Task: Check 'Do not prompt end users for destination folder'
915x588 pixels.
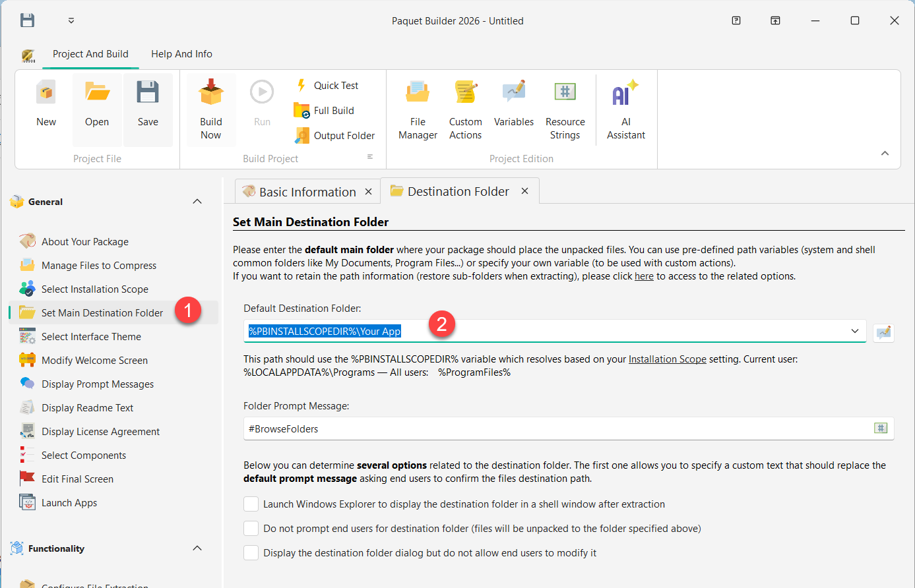Action: click(251, 528)
